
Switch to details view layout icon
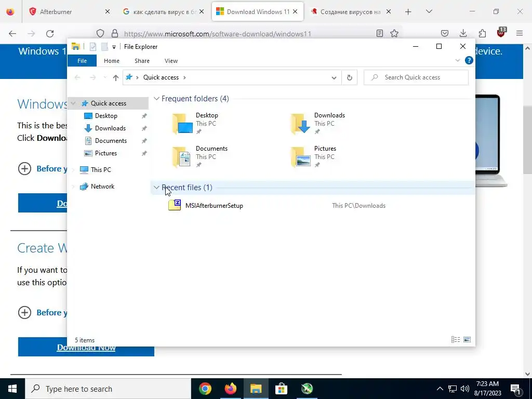click(455, 340)
